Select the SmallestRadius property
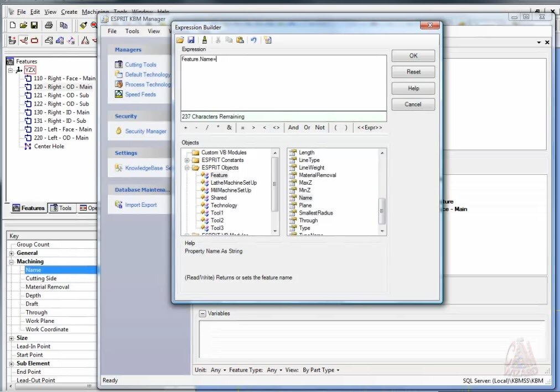Image resolution: width=560 pixels, height=392 pixels. [316, 213]
